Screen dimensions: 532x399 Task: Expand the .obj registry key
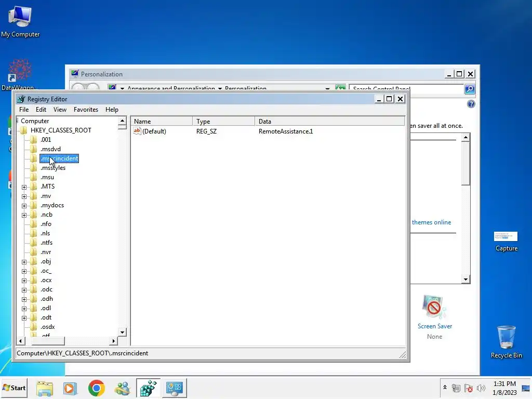pyautogui.click(x=24, y=262)
